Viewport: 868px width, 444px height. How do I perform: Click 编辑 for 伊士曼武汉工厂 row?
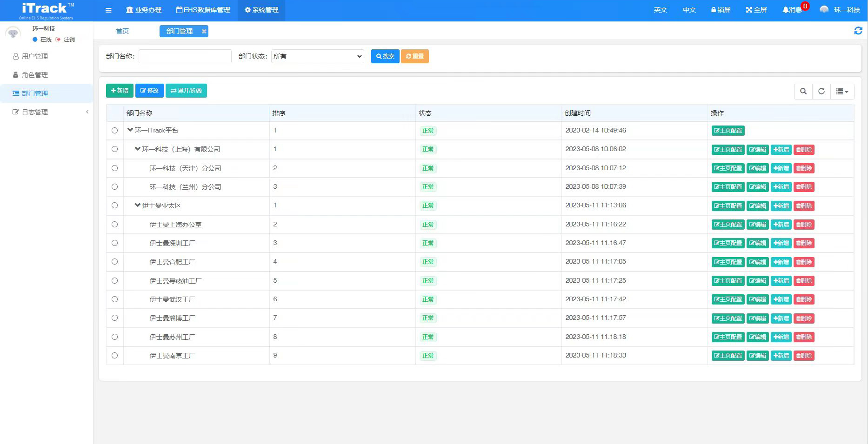[758, 299]
